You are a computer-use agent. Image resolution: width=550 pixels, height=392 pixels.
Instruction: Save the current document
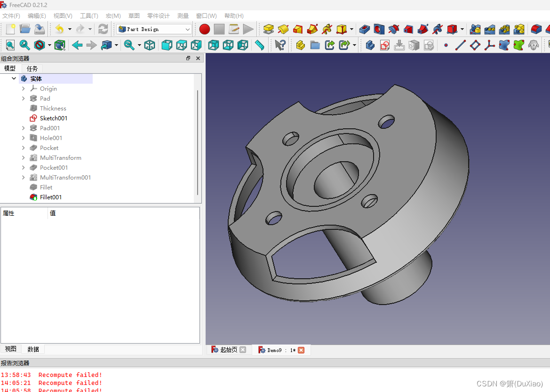(40, 29)
